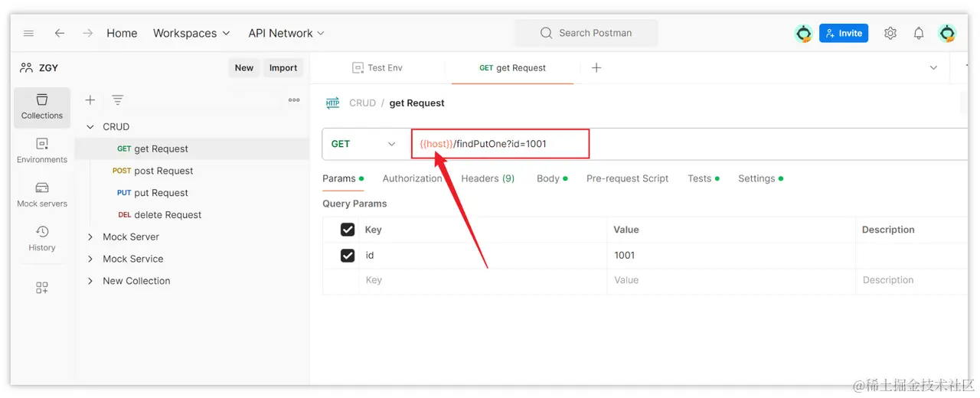Image resolution: width=980 pixels, height=398 pixels.
Task: Click the configure sidebar grid-plus icon
Action: click(42, 288)
